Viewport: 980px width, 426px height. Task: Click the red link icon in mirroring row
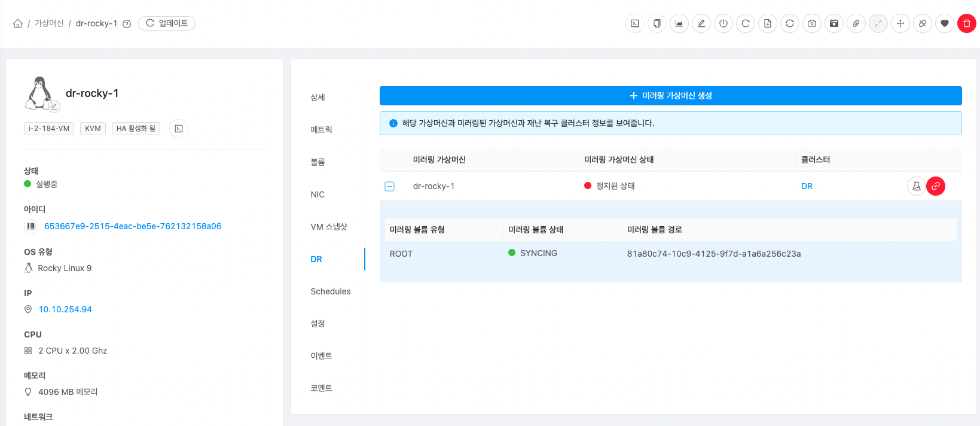936,186
